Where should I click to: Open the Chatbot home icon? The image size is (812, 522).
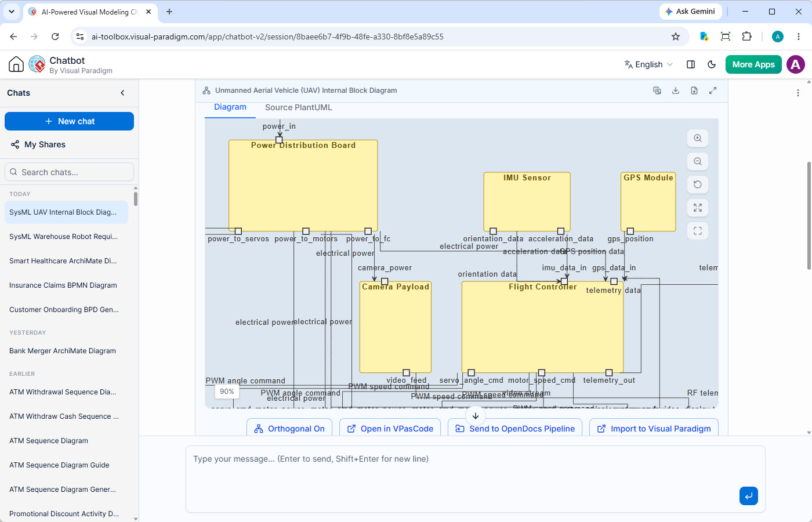click(16, 64)
